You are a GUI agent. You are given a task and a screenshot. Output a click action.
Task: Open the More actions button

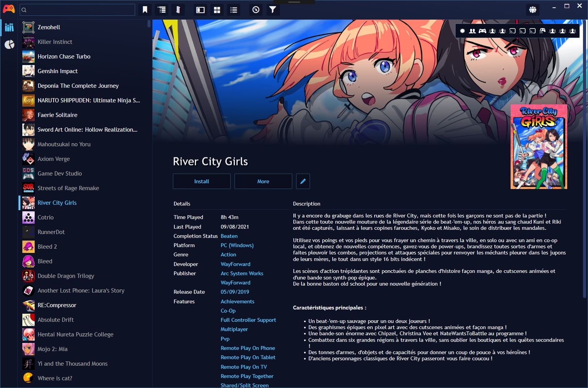[263, 181]
